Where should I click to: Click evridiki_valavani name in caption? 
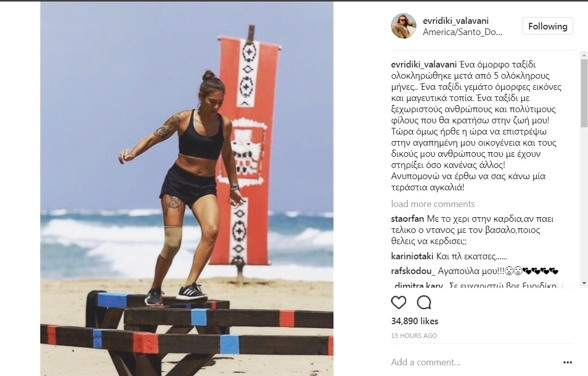click(x=424, y=64)
